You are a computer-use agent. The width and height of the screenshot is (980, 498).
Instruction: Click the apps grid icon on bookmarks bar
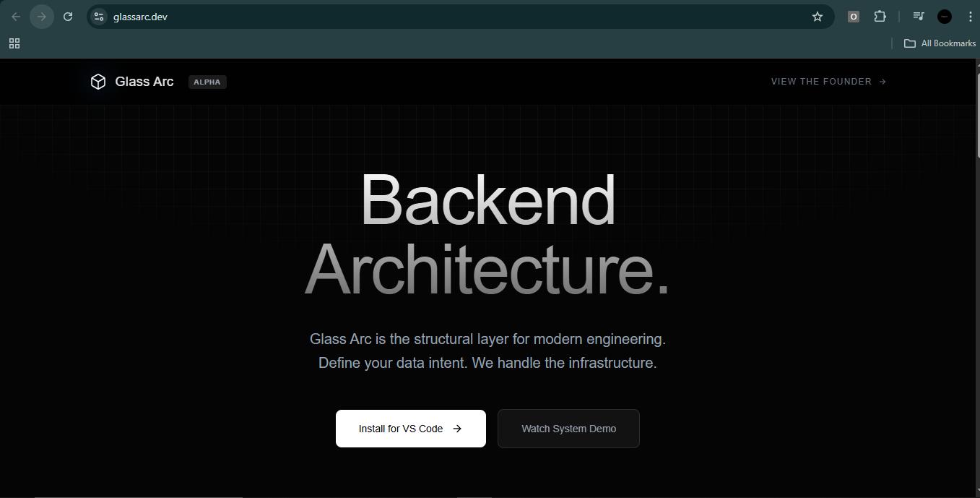14,43
